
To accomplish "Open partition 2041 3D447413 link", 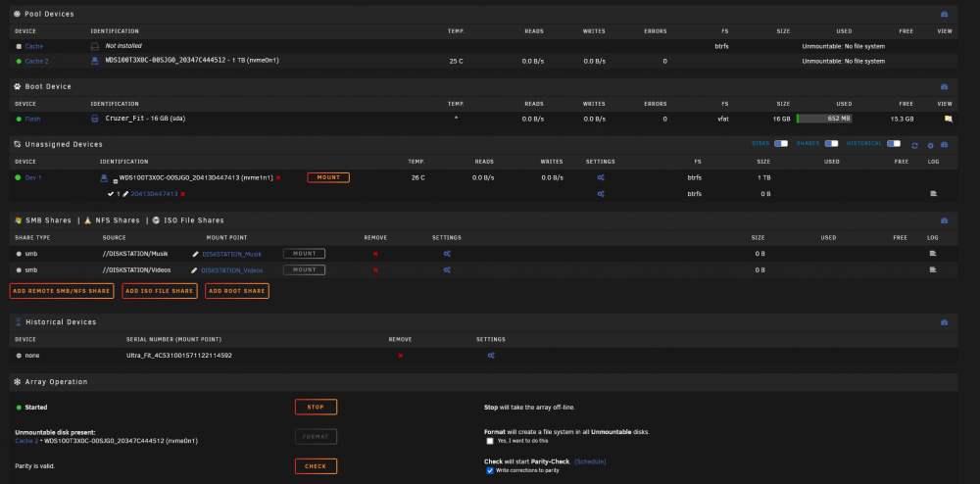I will point(154,194).
